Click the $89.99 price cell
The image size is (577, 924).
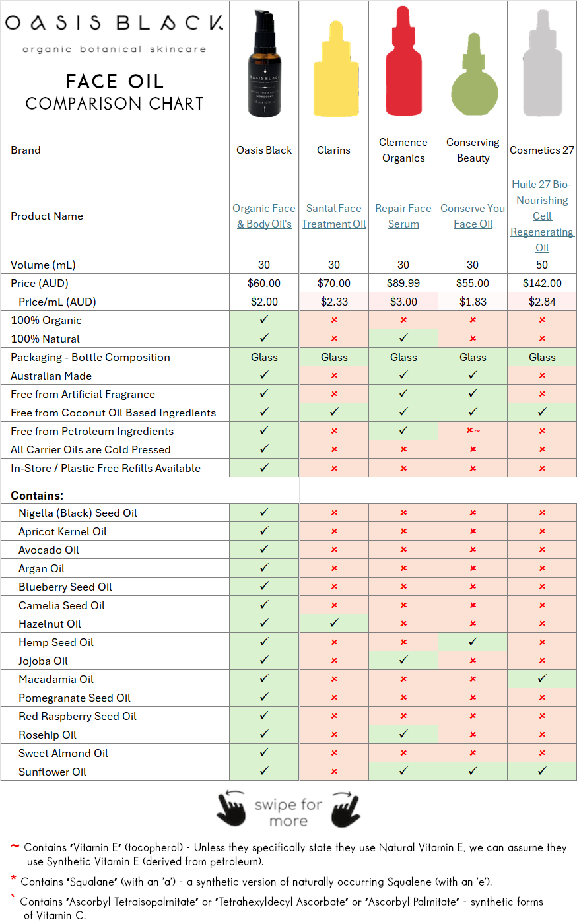403,283
